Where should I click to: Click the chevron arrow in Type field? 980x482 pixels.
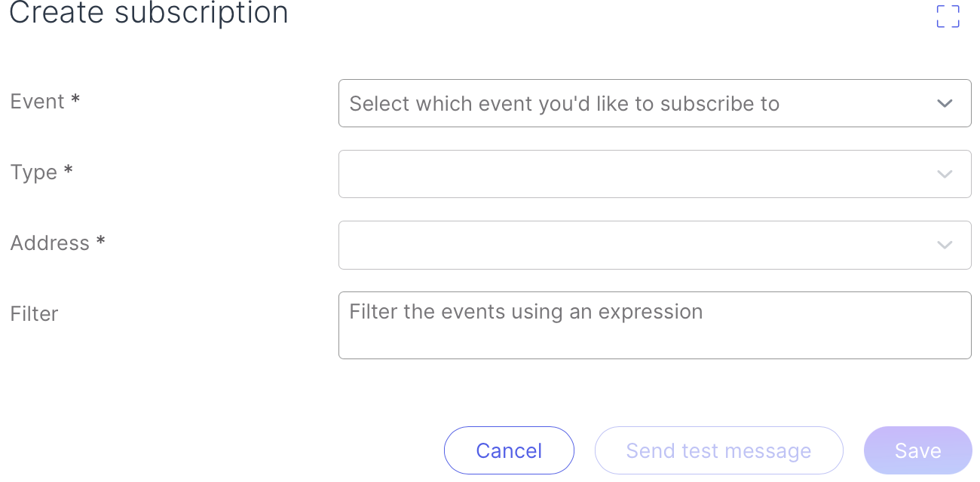(x=945, y=175)
